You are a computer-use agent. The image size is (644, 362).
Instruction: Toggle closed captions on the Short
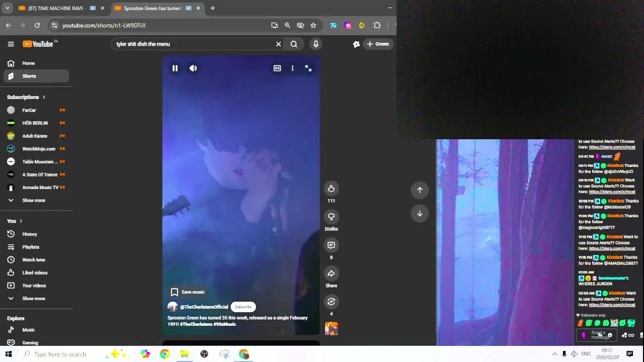(x=277, y=68)
